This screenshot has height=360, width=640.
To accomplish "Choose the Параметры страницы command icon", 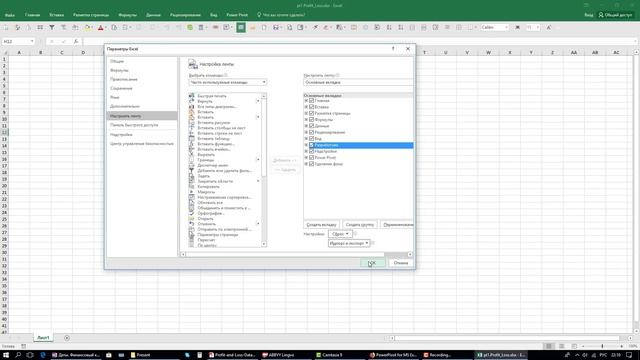I will click(x=191, y=235).
